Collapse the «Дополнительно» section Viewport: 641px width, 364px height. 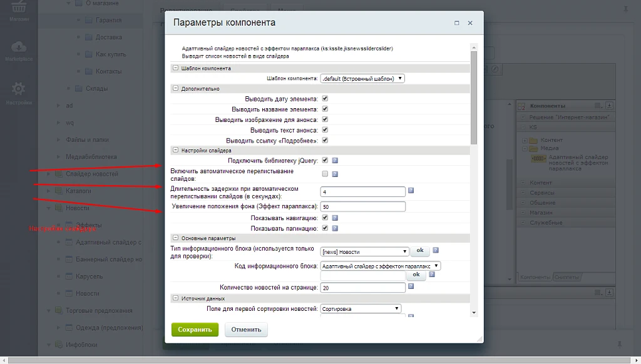point(175,88)
